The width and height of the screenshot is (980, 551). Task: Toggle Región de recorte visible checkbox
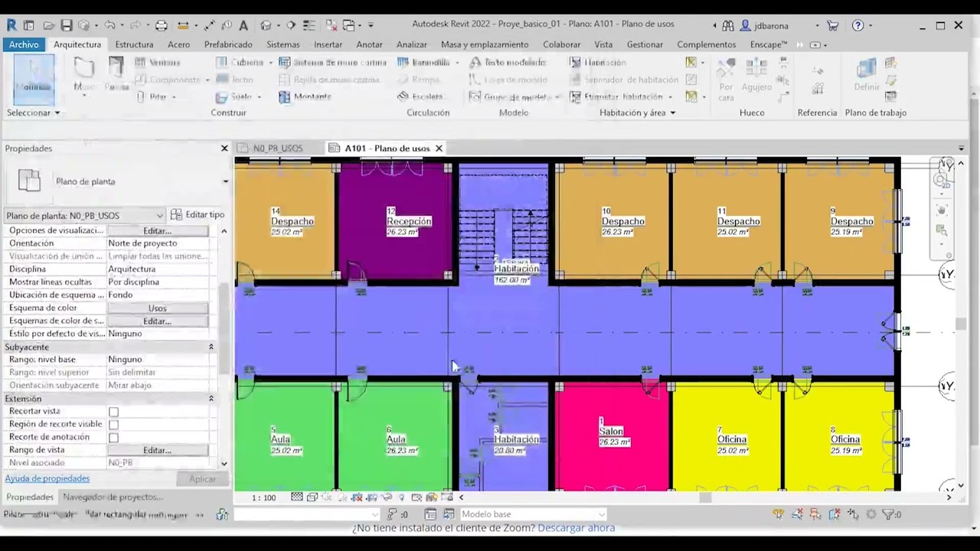tap(113, 425)
